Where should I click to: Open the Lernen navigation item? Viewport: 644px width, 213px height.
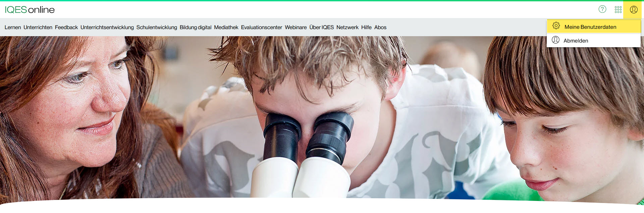13,27
